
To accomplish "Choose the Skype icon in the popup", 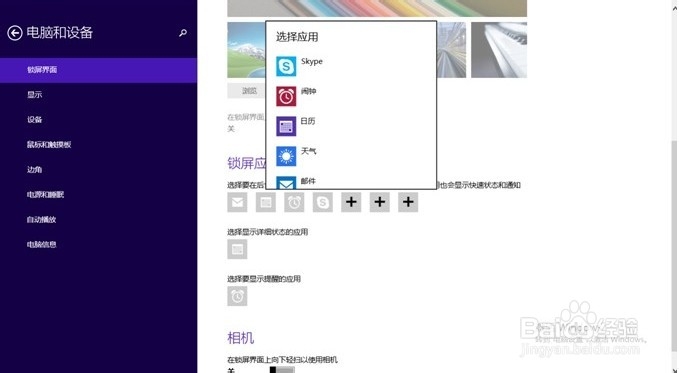I will pyautogui.click(x=286, y=66).
